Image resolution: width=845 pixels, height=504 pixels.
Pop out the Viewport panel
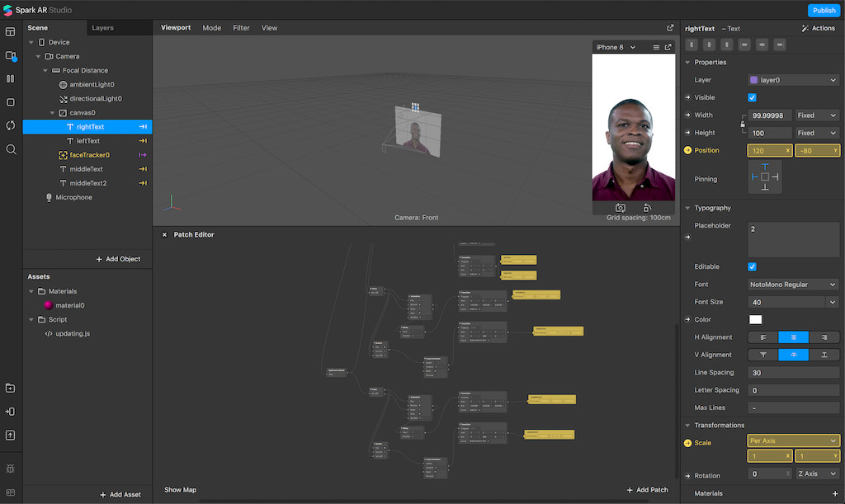click(x=670, y=27)
